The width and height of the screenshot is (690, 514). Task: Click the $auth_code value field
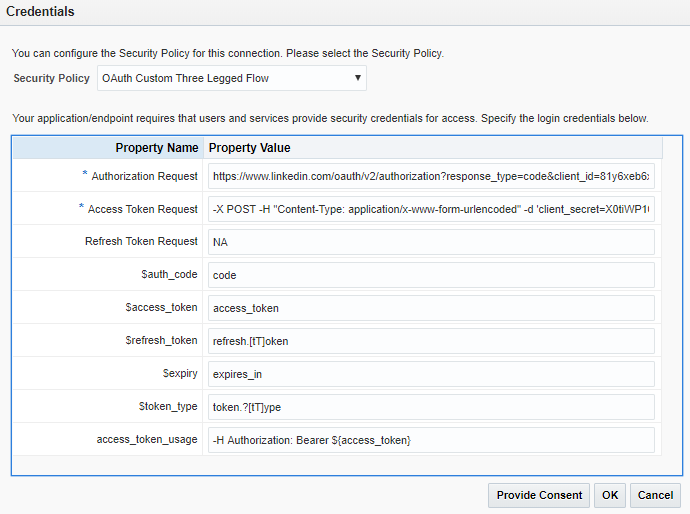[x=432, y=275]
